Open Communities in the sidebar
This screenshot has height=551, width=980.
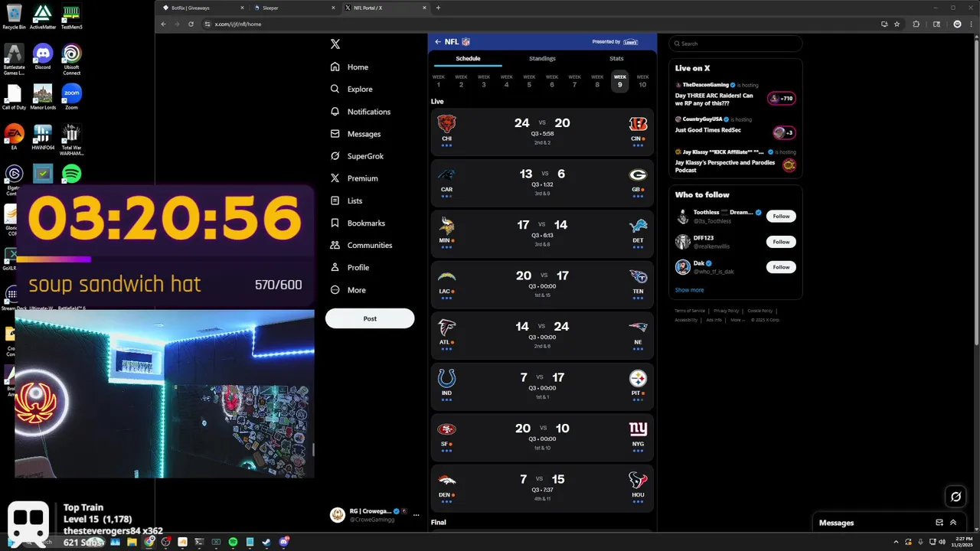click(x=361, y=245)
